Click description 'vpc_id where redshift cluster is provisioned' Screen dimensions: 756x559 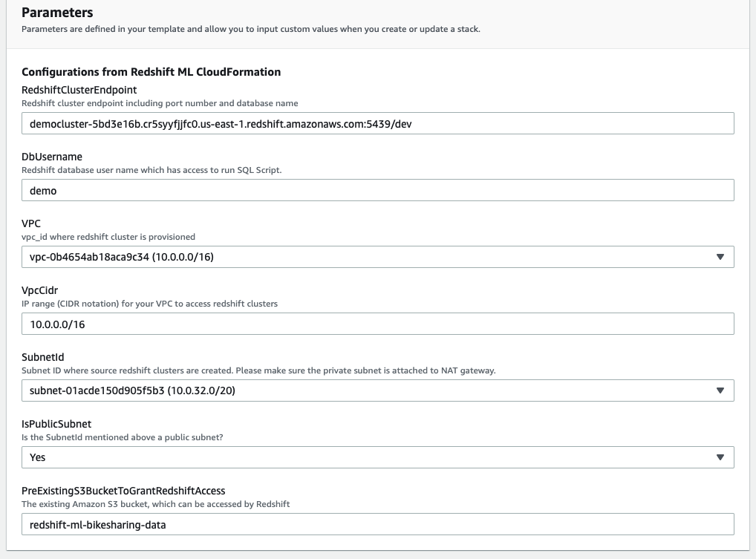pos(108,237)
